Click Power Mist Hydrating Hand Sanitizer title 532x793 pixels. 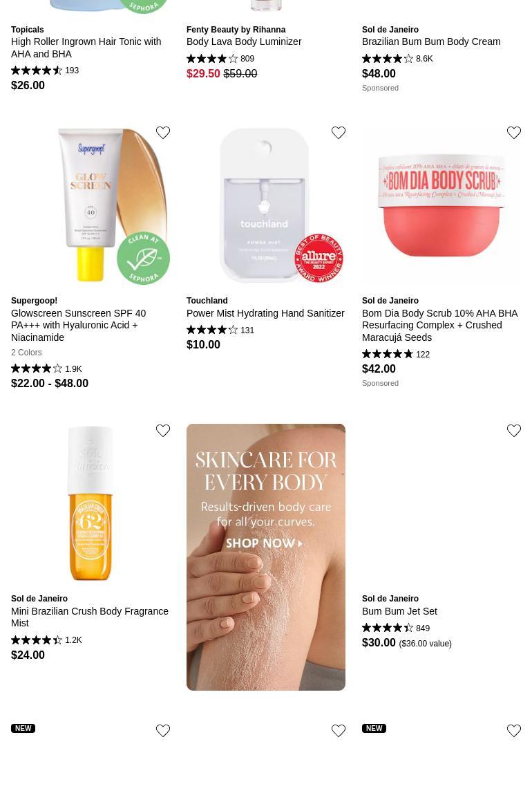[x=265, y=313]
